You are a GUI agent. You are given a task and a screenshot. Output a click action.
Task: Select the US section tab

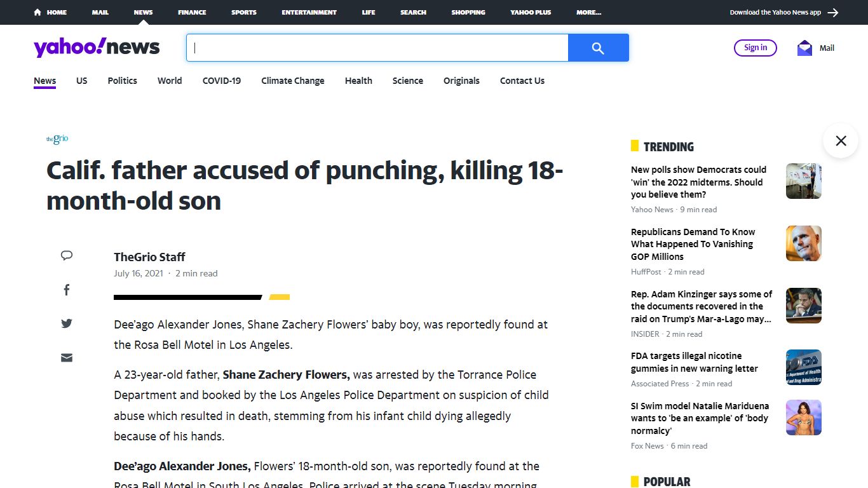click(82, 81)
